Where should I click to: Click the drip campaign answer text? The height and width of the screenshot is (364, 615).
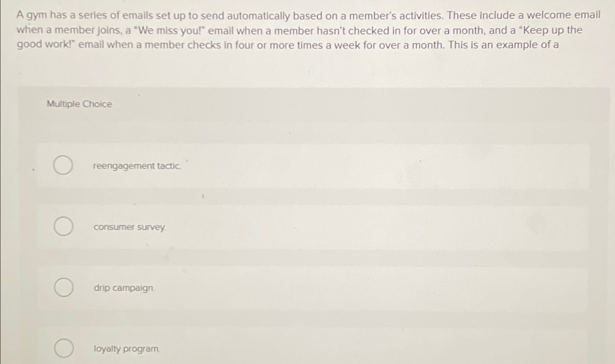[124, 288]
